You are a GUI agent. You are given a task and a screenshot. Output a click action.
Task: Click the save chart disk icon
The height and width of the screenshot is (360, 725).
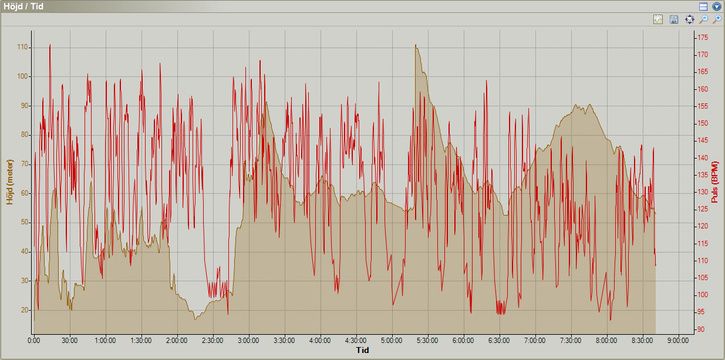[x=674, y=19]
